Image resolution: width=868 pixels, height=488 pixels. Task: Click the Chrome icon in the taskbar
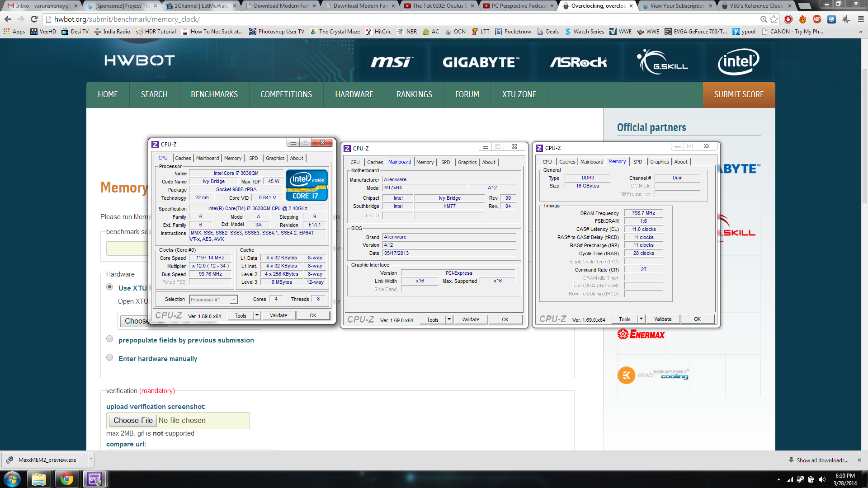coord(67,479)
